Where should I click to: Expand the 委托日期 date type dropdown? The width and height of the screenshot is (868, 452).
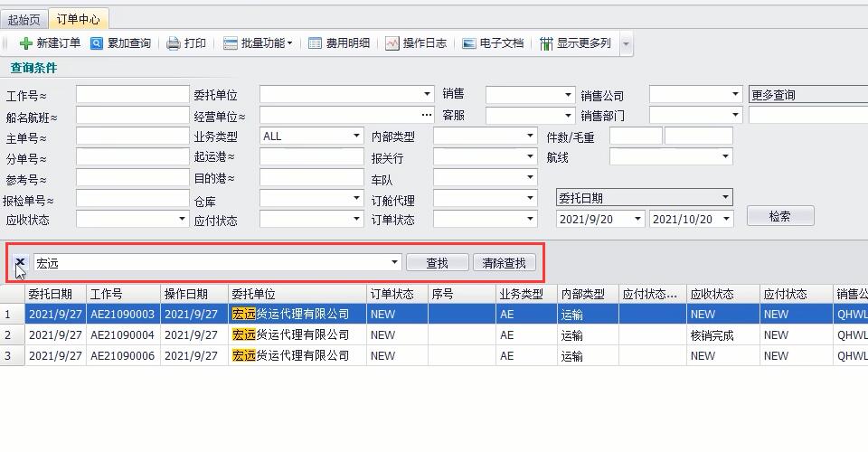click(x=725, y=198)
